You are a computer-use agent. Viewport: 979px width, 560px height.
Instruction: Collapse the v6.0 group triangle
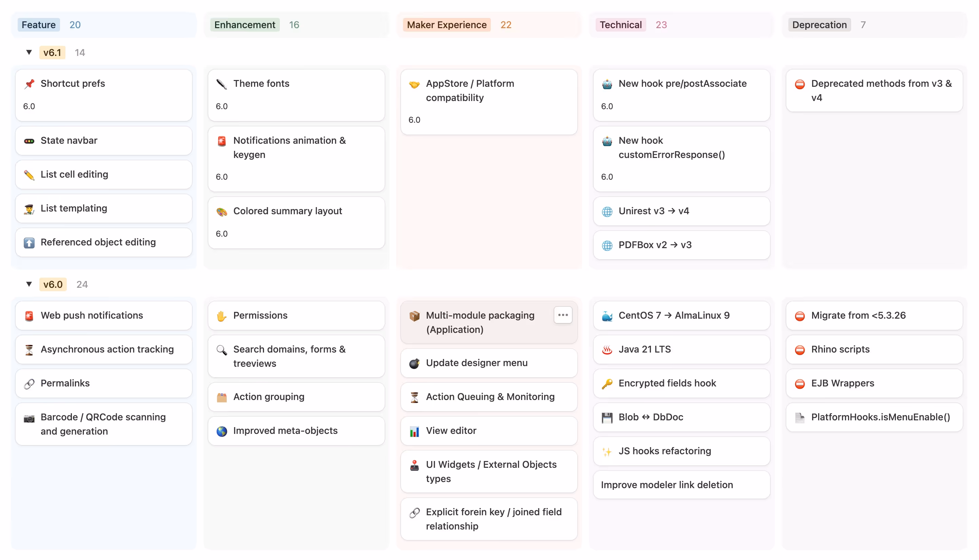click(29, 284)
